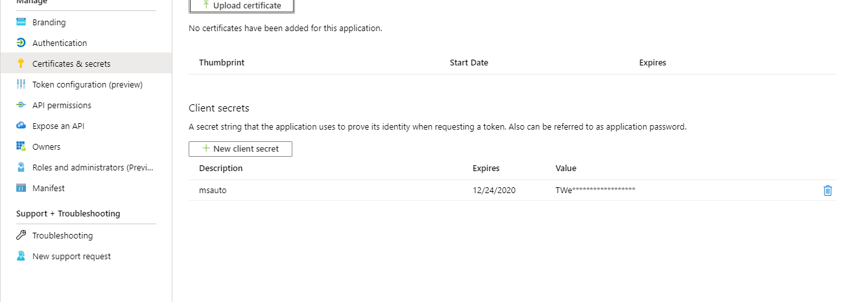Go to Token configuration (preview)

[x=87, y=84]
